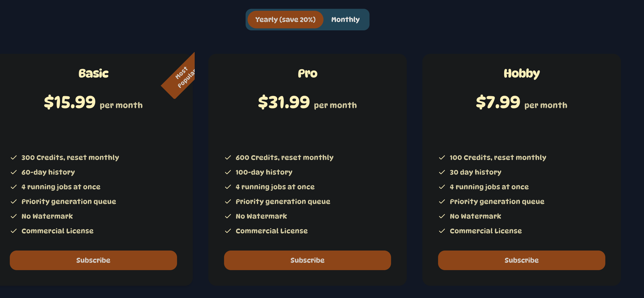Click the Most Popular ribbon badge
The image size is (644, 298).
point(182,76)
